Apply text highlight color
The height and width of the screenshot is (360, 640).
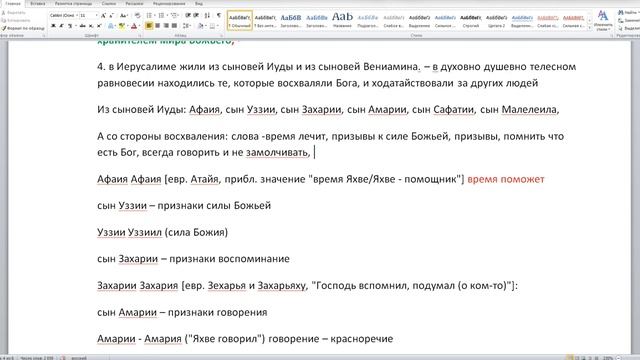(x=121, y=26)
